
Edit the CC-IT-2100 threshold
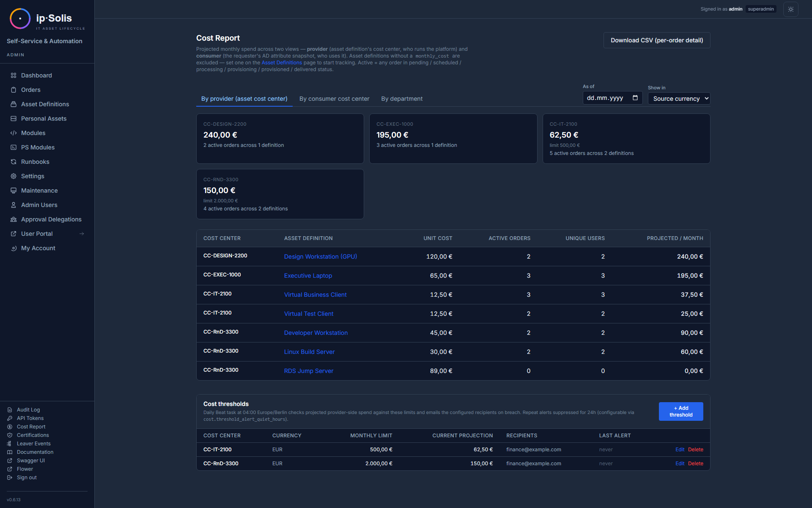[x=680, y=450]
